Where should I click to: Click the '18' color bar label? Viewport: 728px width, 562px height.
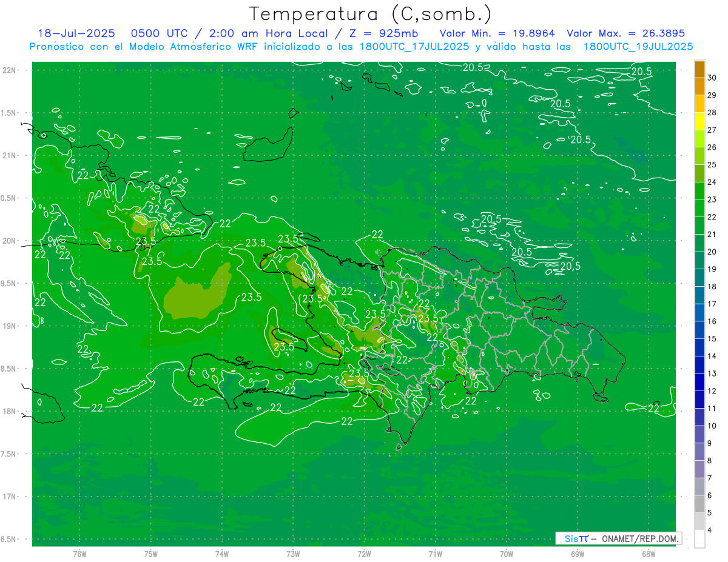712,286
